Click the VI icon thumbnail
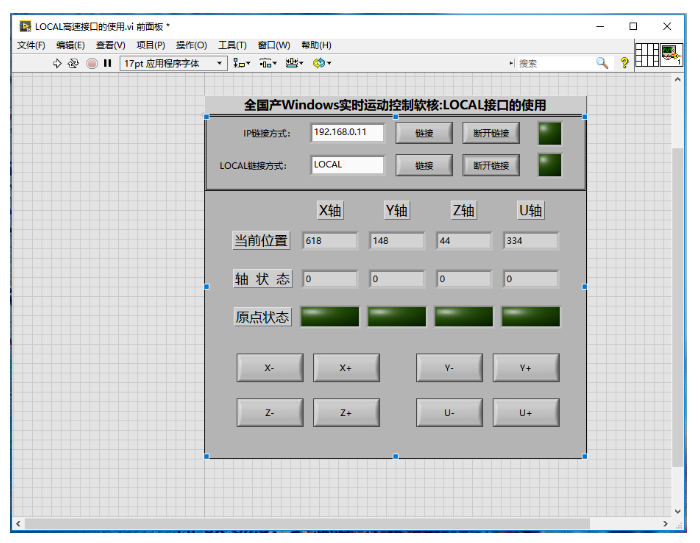This screenshot has height=543, width=700. point(671,55)
